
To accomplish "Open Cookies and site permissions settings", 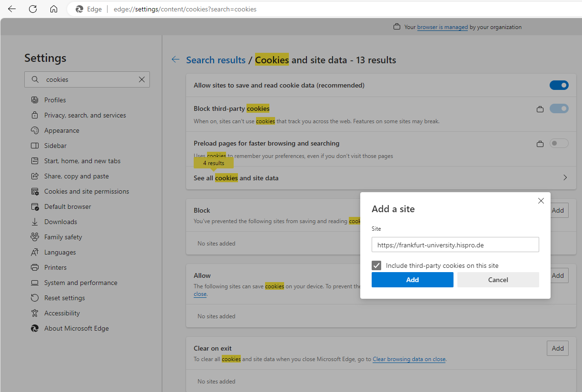I will [x=86, y=191].
